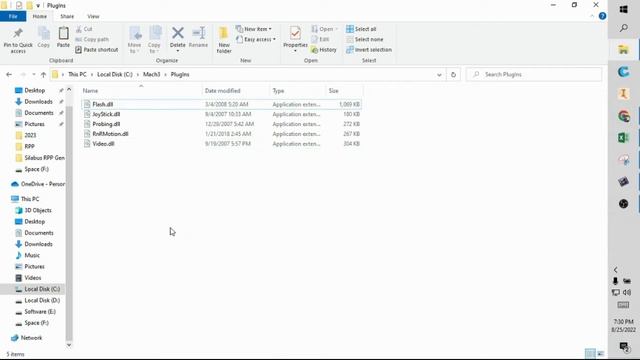The width and height of the screenshot is (640, 360).
Task: Open OneDrive - Personal in navigation pane
Action: point(38,184)
